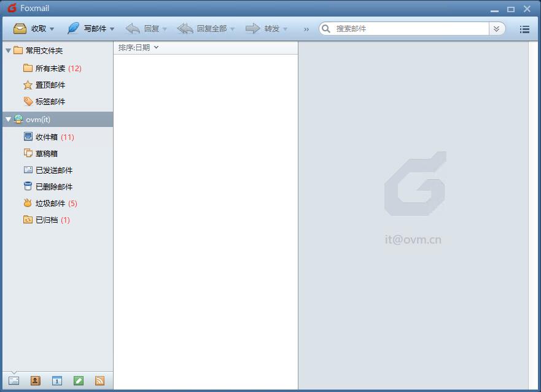This screenshot has width=541, height=392.
Task: Click the 回复全部 button label
Action: [x=212, y=29]
